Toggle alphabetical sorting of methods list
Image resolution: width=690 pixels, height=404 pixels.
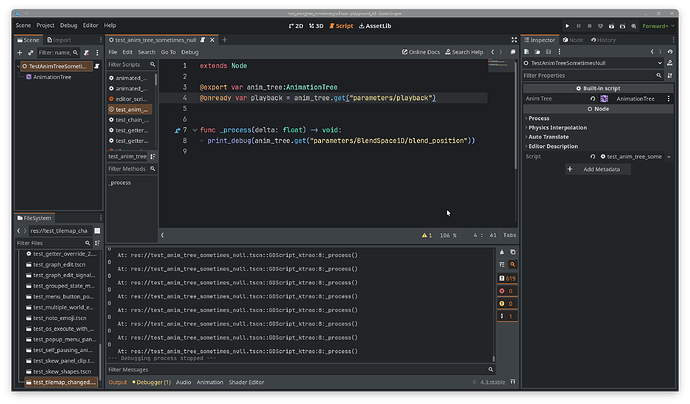tap(153, 156)
